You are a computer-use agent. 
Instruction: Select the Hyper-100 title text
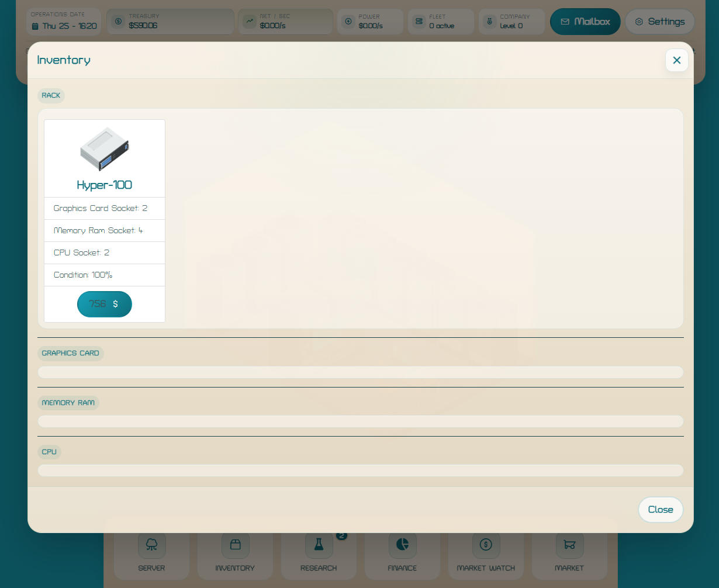click(x=105, y=185)
